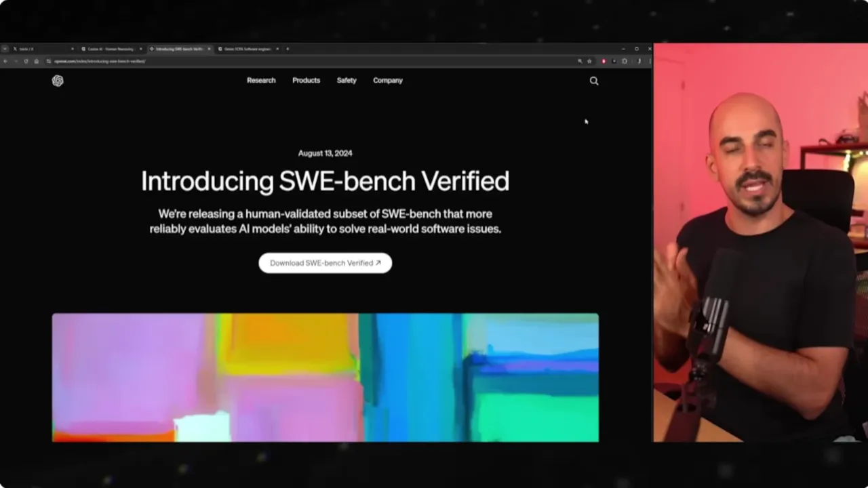Click the human-validated subset description paragraph

point(325,222)
